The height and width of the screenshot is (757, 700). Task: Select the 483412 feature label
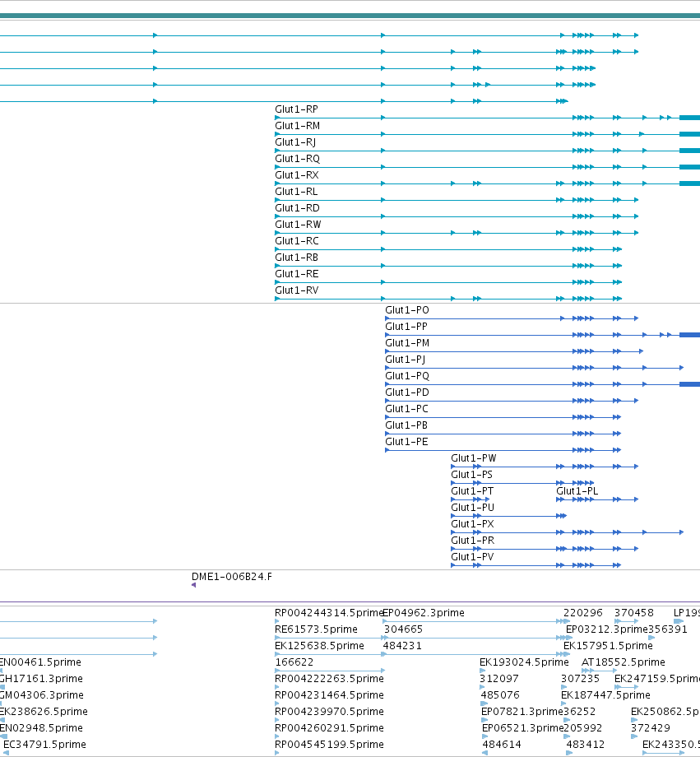585,744
